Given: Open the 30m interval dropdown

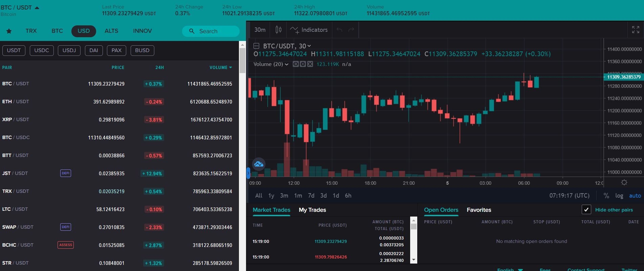Looking at the screenshot, I should click(x=260, y=30).
